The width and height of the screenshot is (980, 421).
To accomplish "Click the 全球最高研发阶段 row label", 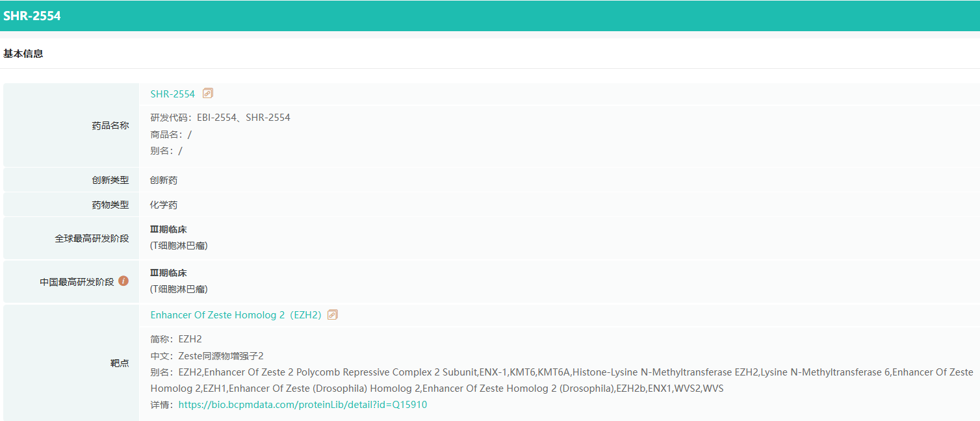I will coord(92,238).
